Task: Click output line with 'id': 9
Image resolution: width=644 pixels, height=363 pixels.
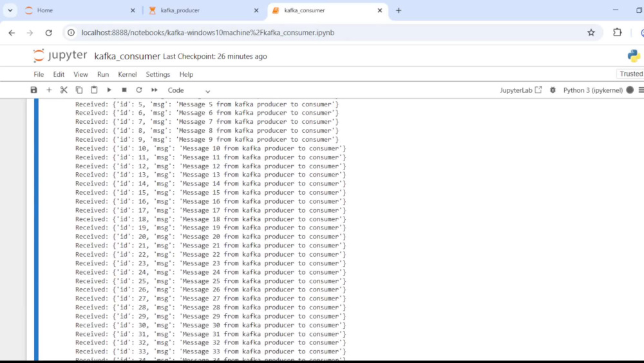Action: pos(207,139)
